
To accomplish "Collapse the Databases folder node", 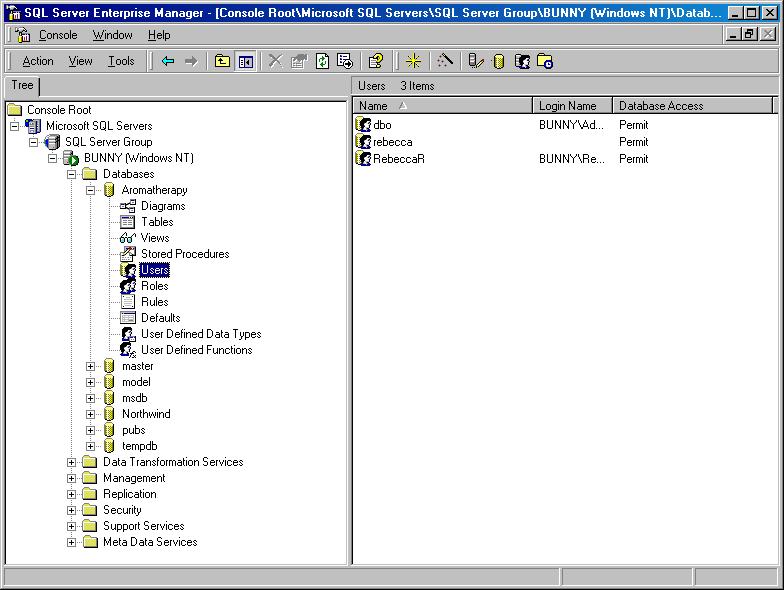I will pyautogui.click(x=72, y=174).
